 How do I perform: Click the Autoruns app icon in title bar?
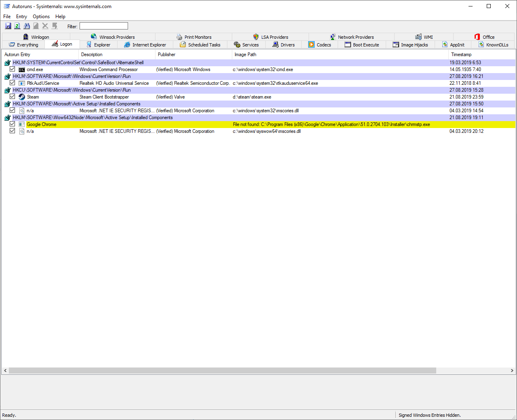coord(7,6)
